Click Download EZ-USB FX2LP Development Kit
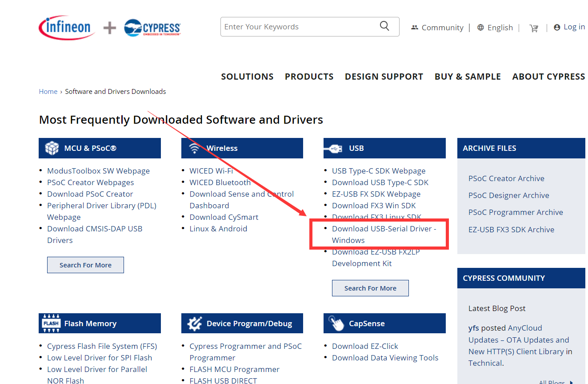Viewport: 588px width, 384px height. [x=376, y=258]
